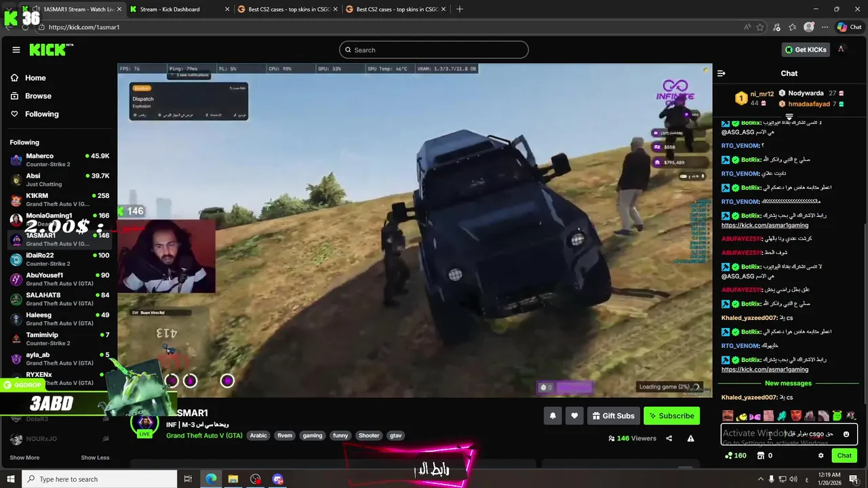Open chat settings gear icon
This screenshot has height=488, width=868.
tap(821, 455)
